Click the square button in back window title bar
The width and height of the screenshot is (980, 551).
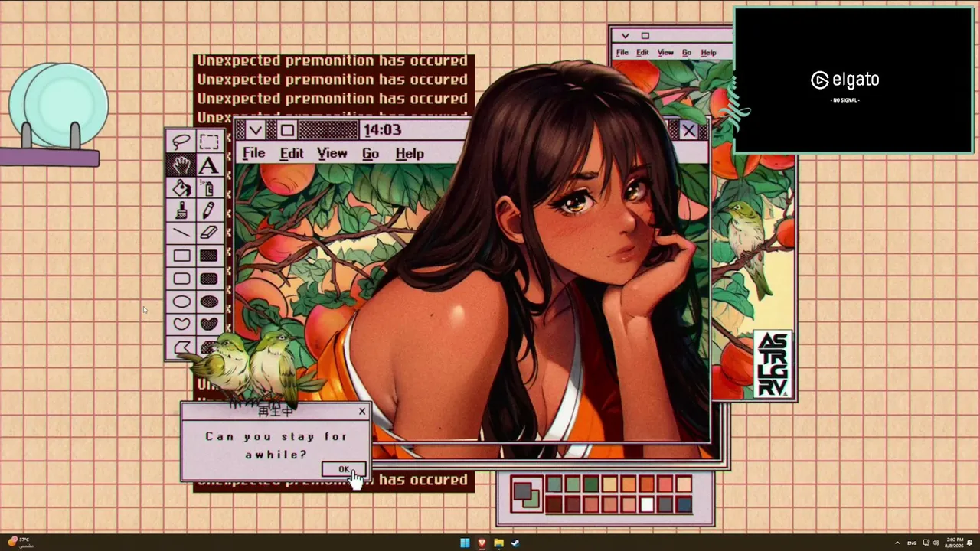[645, 36]
